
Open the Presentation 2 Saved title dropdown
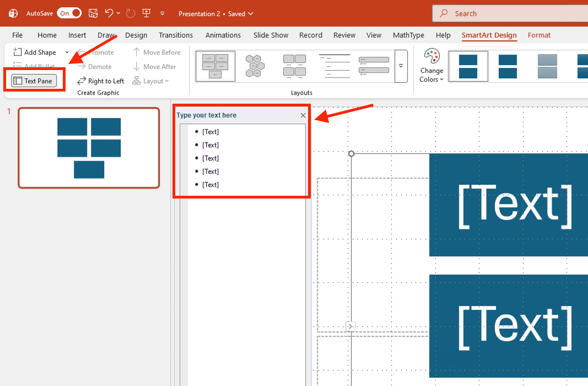tap(215, 13)
